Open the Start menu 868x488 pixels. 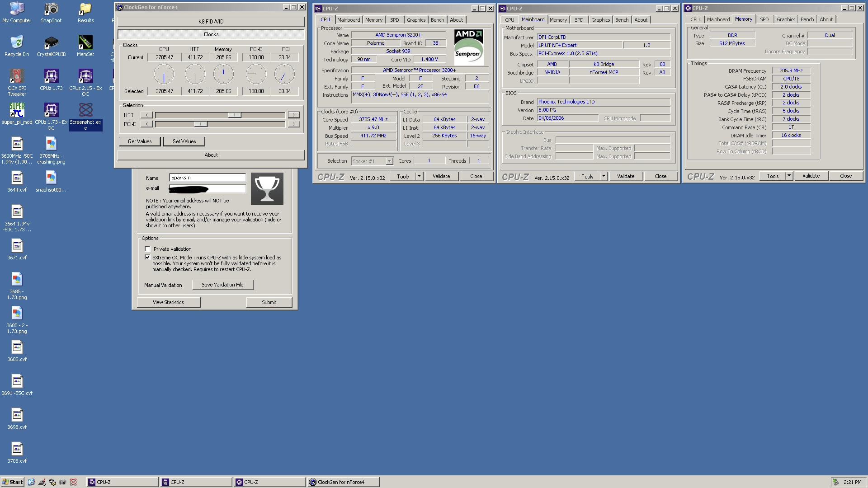point(12,482)
